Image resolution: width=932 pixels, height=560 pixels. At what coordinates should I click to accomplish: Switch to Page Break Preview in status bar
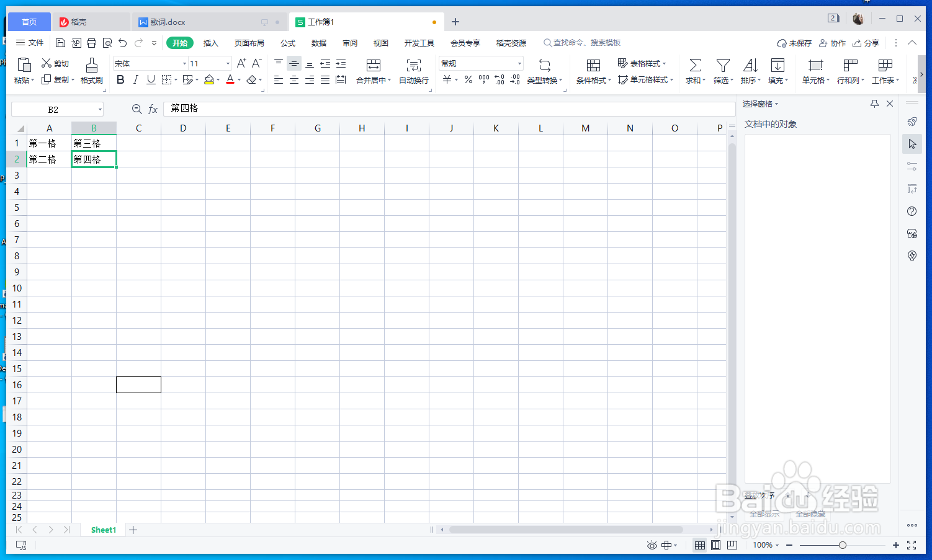[x=732, y=545]
